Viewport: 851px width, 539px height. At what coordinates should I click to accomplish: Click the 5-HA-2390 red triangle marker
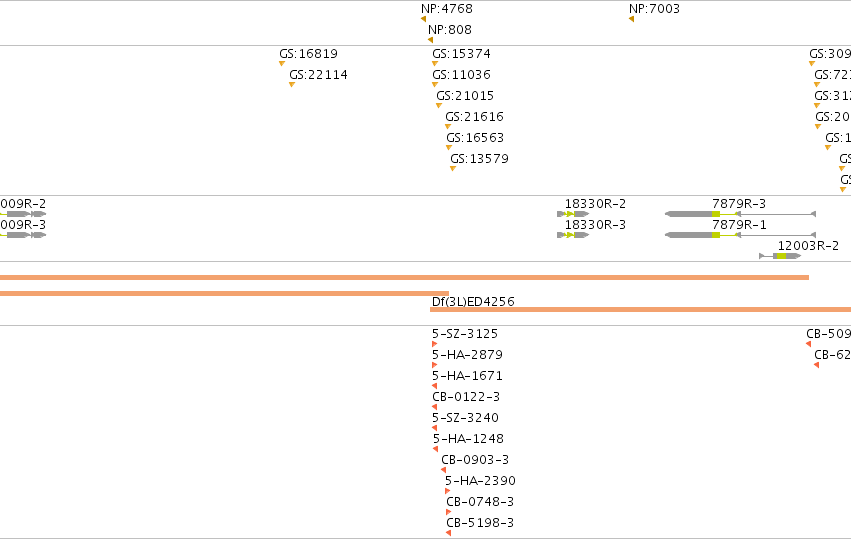[x=448, y=491]
